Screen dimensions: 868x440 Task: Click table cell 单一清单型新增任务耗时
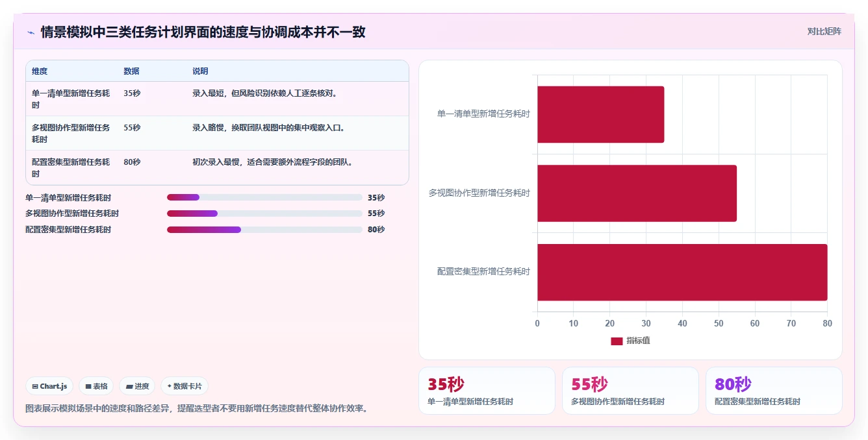(71, 99)
